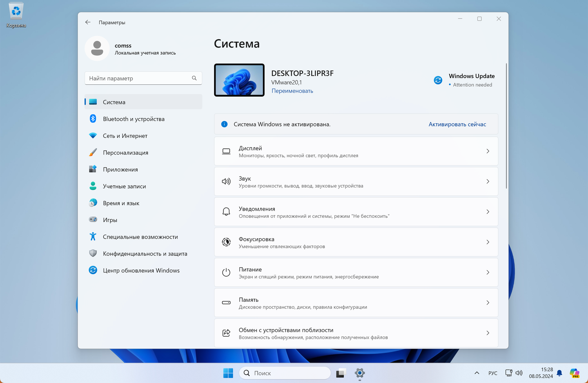Click the gamepad icon for Игры
The height and width of the screenshot is (383, 588).
[93, 220]
